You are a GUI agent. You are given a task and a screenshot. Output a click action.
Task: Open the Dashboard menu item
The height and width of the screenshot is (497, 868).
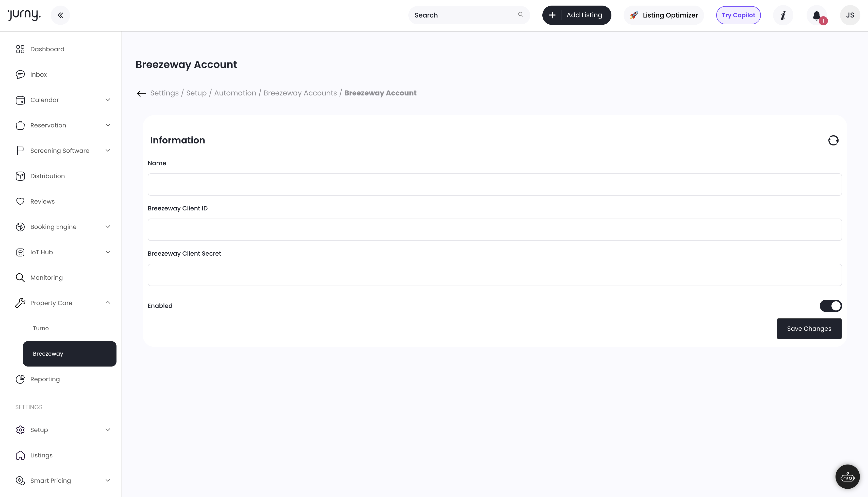tap(47, 49)
